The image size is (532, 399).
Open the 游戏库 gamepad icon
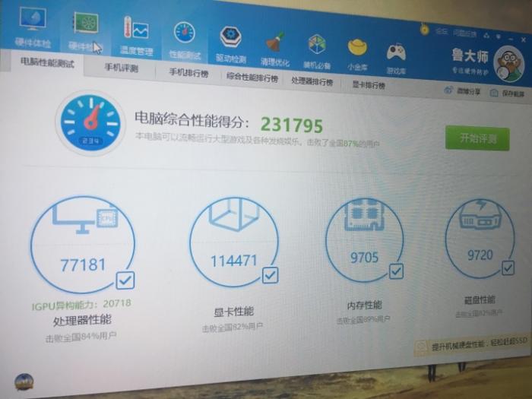pyautogui.click(x=396, y=52)
